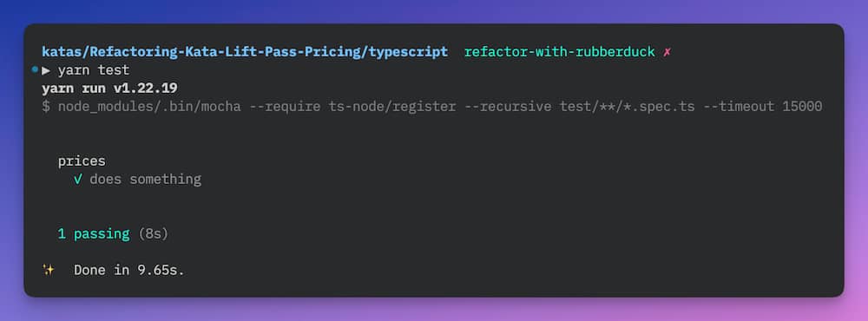Click the pink X git dirty marker
868x321 pixels.
(667, 53)
